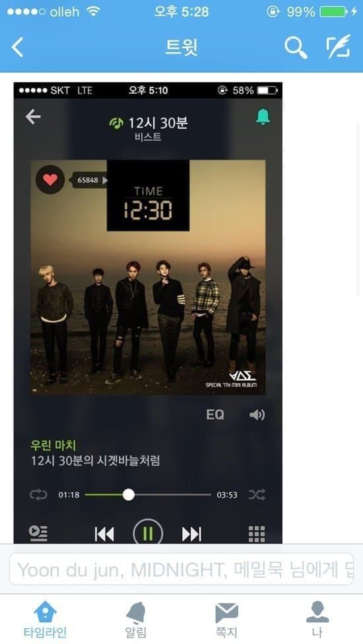Open the EQ equalizer settings

point(214,415)
